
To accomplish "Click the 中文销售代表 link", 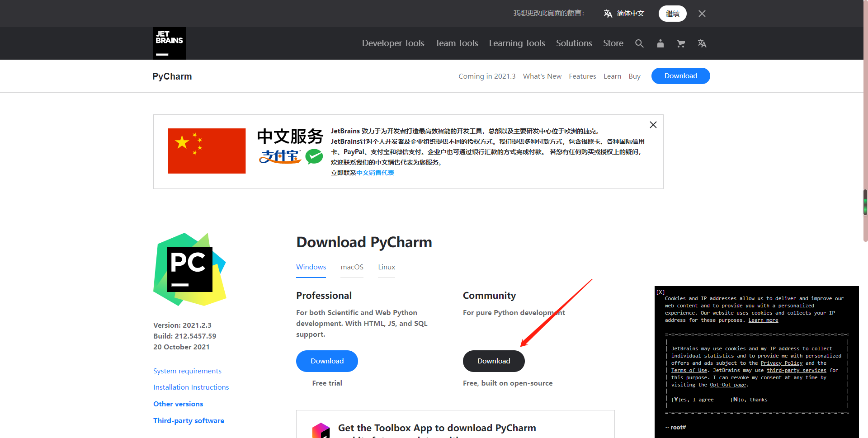I will point(375,173).
